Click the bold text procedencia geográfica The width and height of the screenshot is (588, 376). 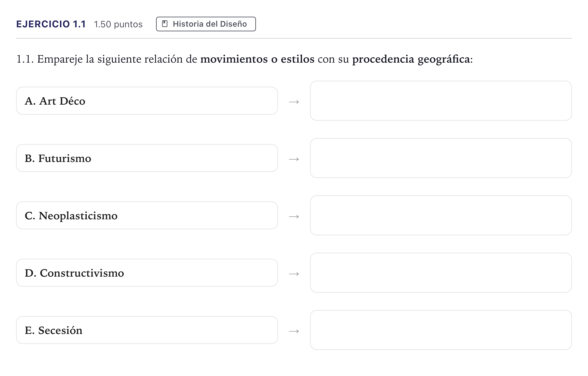point(411,59)
